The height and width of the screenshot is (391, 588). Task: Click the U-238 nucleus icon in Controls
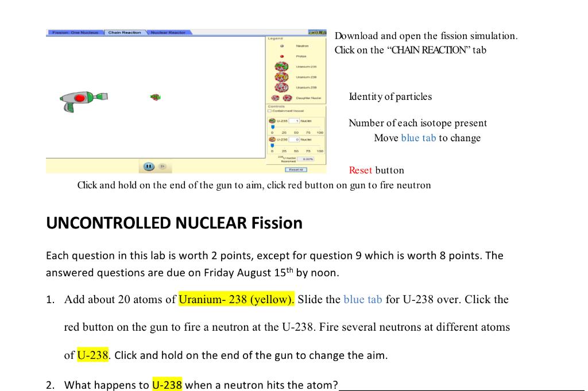273,139
